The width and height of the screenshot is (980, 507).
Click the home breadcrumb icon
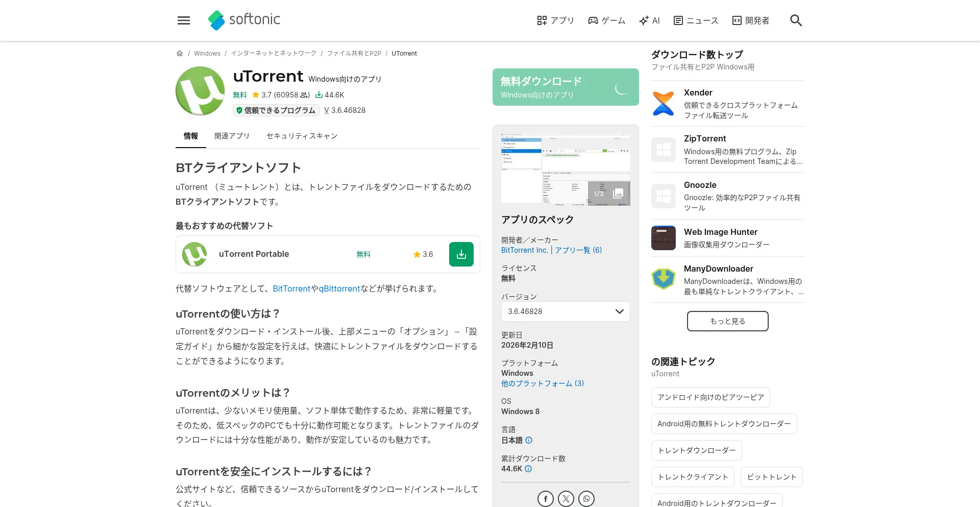coord(180,53)
